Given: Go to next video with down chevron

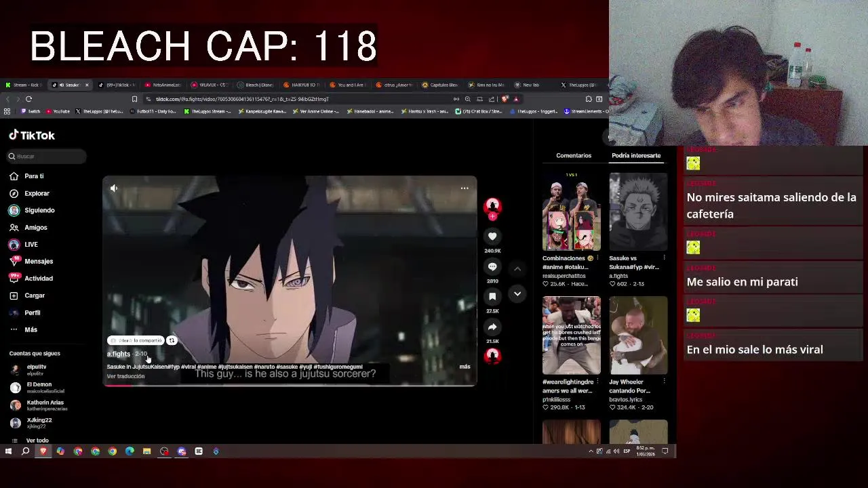Looking at the screenshot, I should click(x=517, y=293).
